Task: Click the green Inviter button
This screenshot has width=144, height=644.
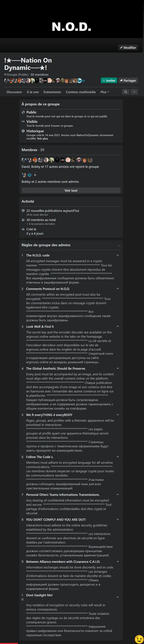Action: click(109, 80)
